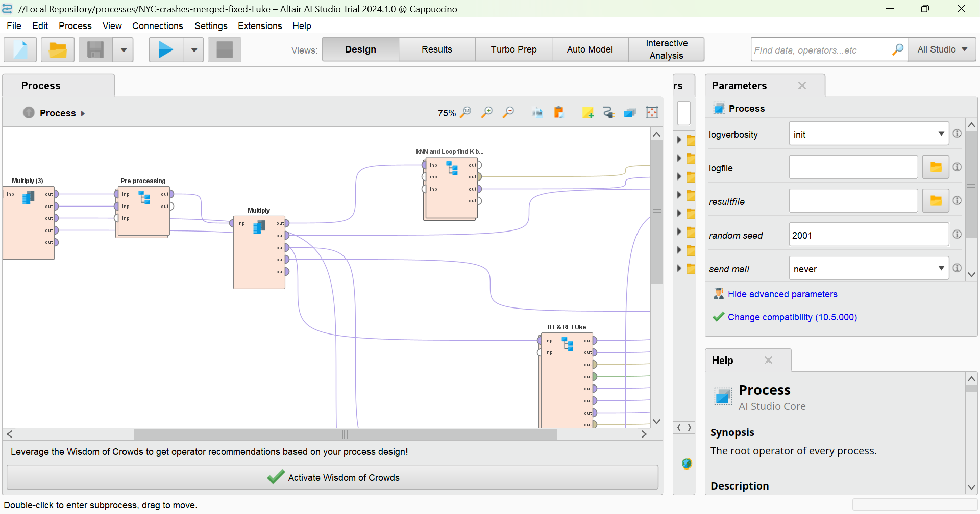Switch to the Results view
The image size is (980, 514).
(437, 49)
